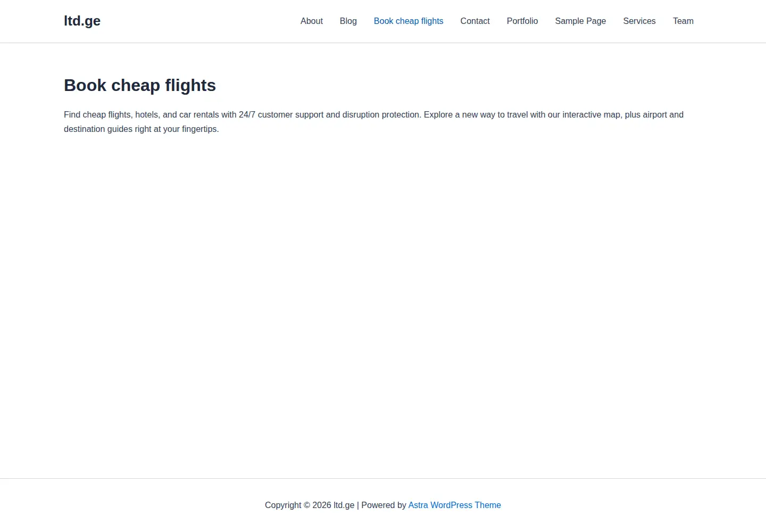Click the "Copyright © 2026 ltd.ge" footer text
766x532 pixels.
click(310, 505)
